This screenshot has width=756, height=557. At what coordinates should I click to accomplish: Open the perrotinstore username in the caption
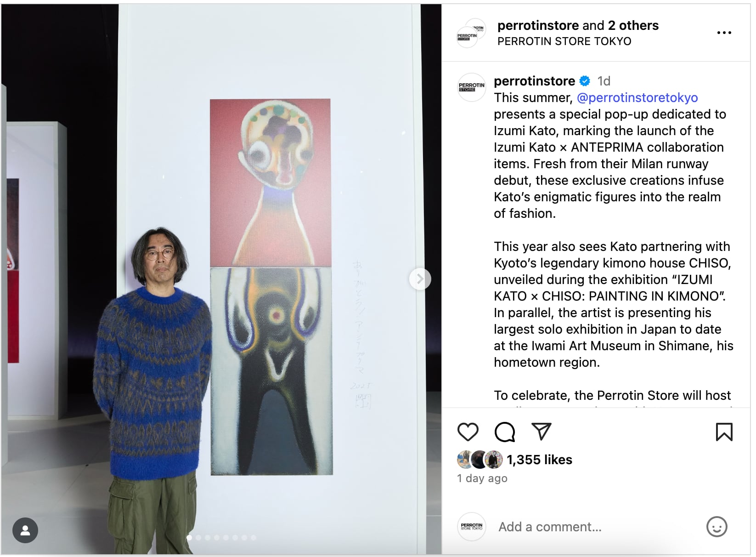click(x=534, y=81)
